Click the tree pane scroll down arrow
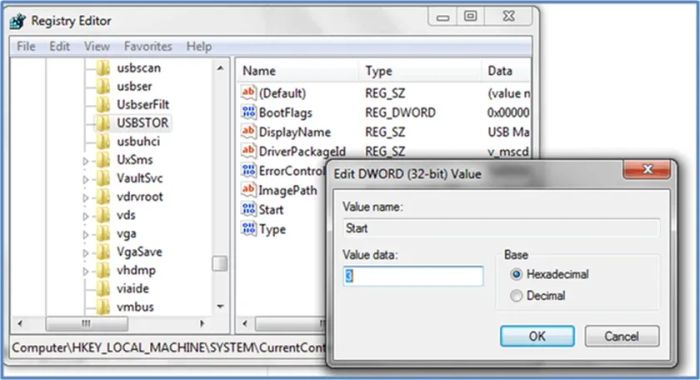 pyautogui.click(x=220, y=307)
